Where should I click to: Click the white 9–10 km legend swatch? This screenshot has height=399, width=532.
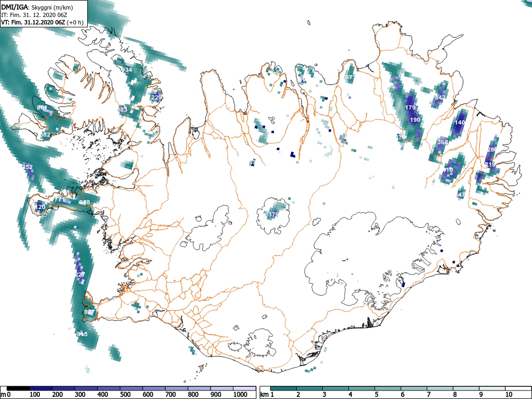click(x=492, y=388)
